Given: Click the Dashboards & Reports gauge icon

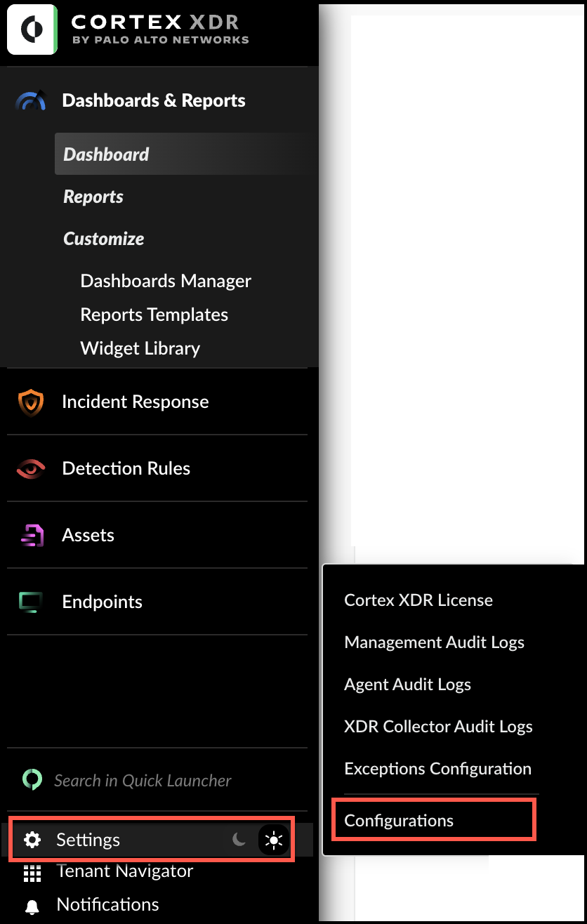Looking at the screenshot, I should point(31,101).
